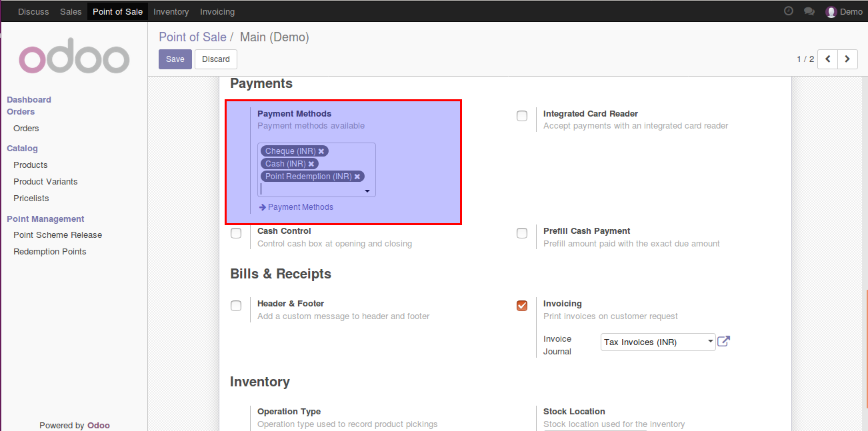Viewport: 868px width, 431px height.
Task: Open the Point of Sale menu
Action: (117, 12)
